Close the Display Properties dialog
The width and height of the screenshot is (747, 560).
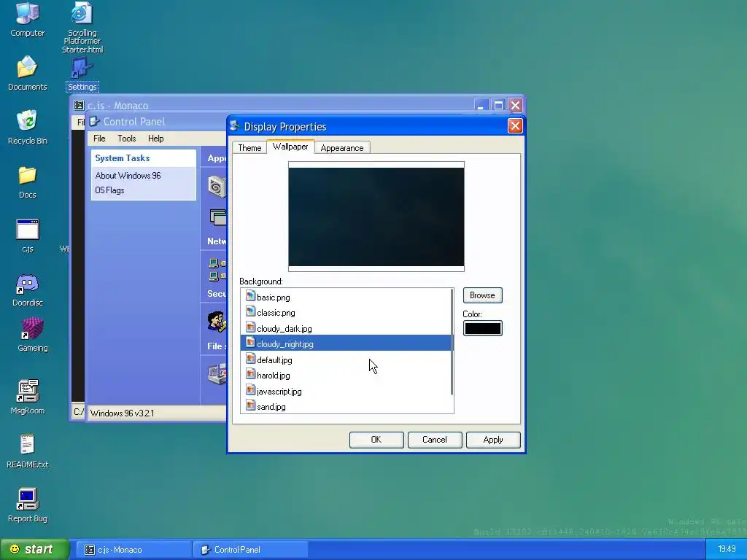pyautogui.click(x=515, y=125)
